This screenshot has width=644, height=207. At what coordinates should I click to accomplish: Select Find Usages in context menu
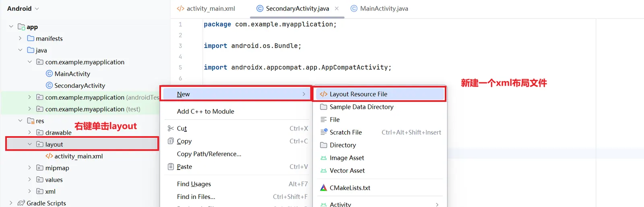point(194,184)
